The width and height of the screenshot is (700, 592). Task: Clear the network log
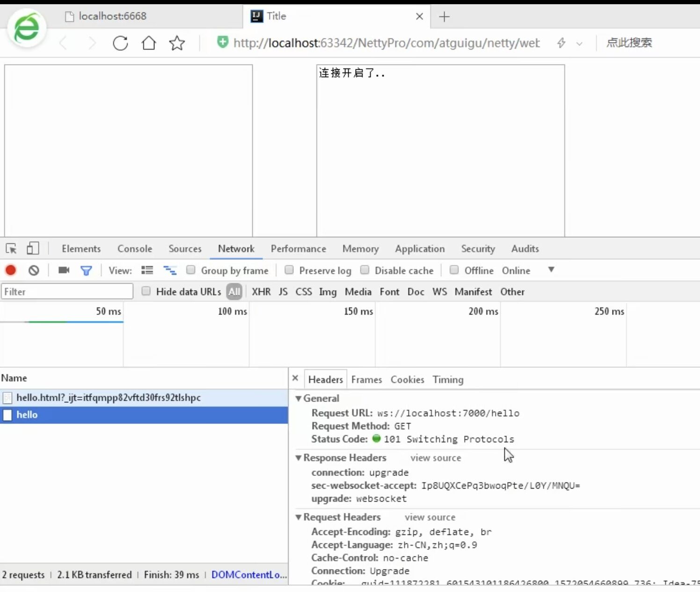pos(34,270)
